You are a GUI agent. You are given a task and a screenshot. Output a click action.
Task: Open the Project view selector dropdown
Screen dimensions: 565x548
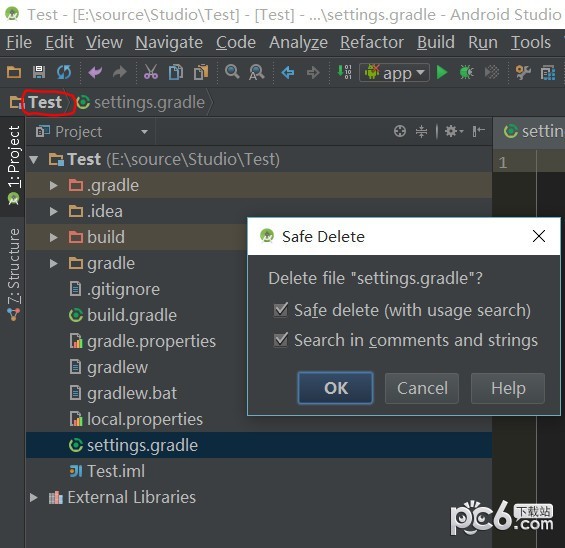92,132
